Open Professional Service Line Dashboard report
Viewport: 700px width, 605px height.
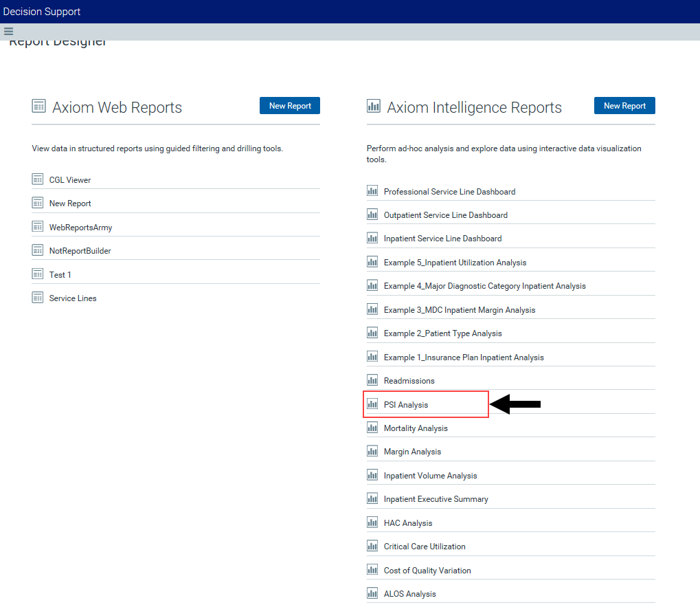(449, 192)
